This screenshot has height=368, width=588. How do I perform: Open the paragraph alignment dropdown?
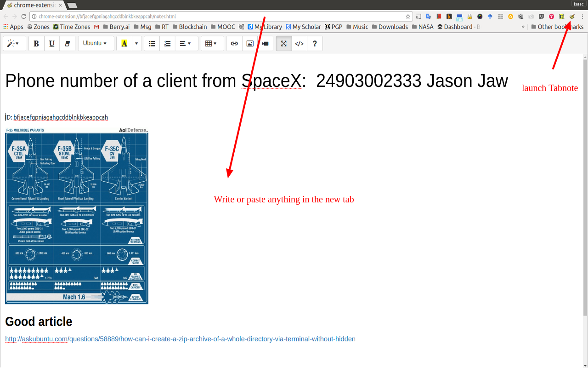(186, 44)
